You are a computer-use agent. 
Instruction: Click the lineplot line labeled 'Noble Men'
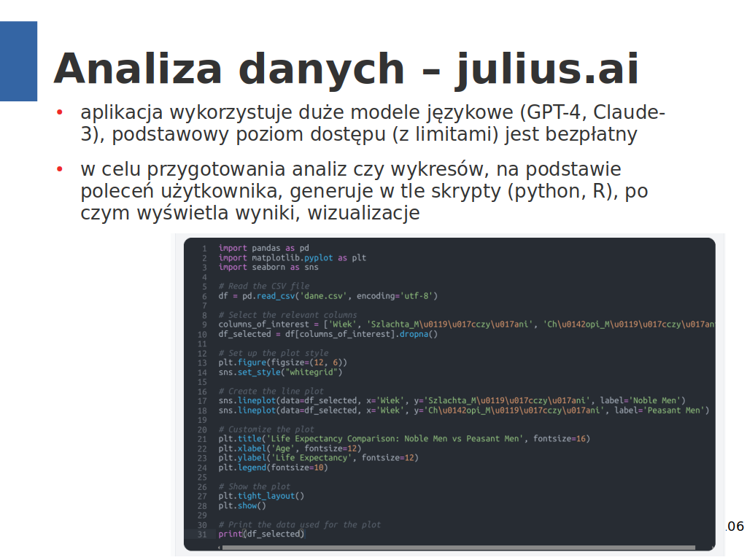pyautogui.click(x=452, y=400)
